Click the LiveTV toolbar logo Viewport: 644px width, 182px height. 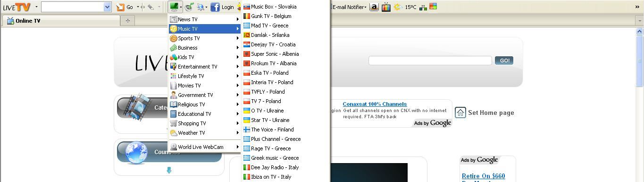coord(17,7)
